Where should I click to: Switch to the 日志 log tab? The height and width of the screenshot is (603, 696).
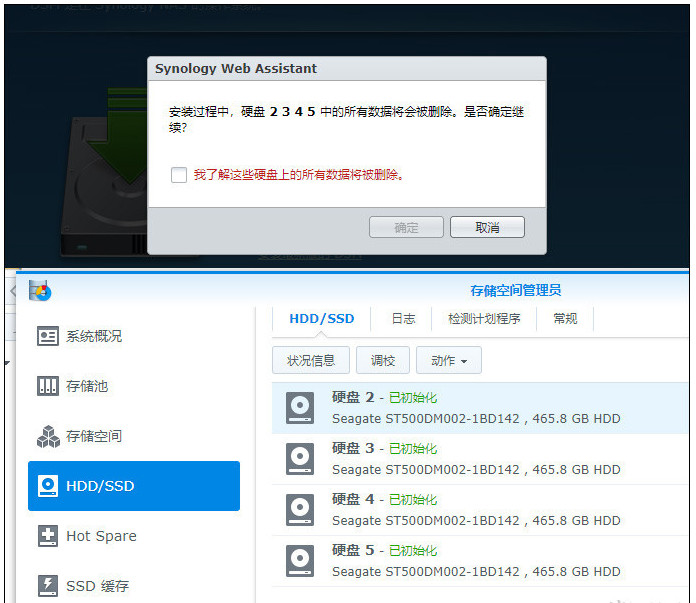click(403, 318)
